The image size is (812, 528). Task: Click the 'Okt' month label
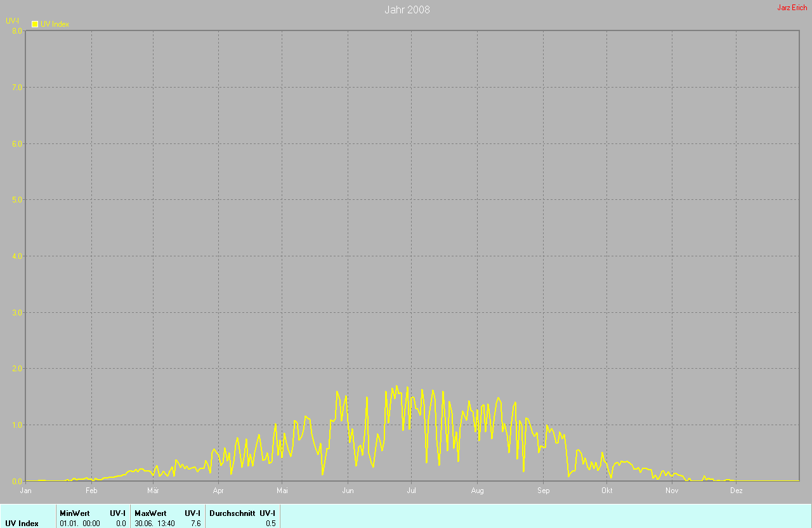(607, 491)
